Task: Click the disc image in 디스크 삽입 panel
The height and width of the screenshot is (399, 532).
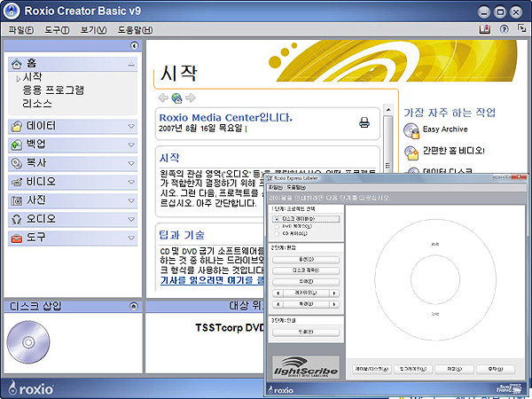Action: (28, 342)
